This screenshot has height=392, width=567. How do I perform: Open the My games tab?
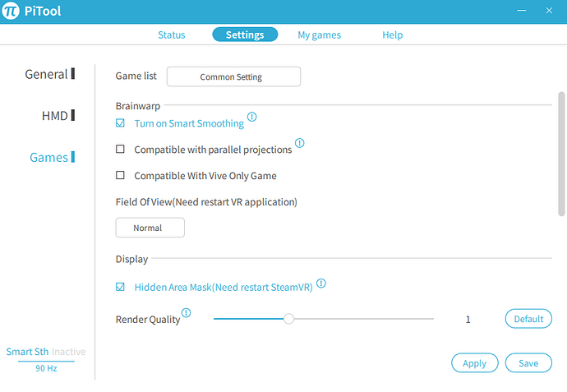[x=320, y=35]
